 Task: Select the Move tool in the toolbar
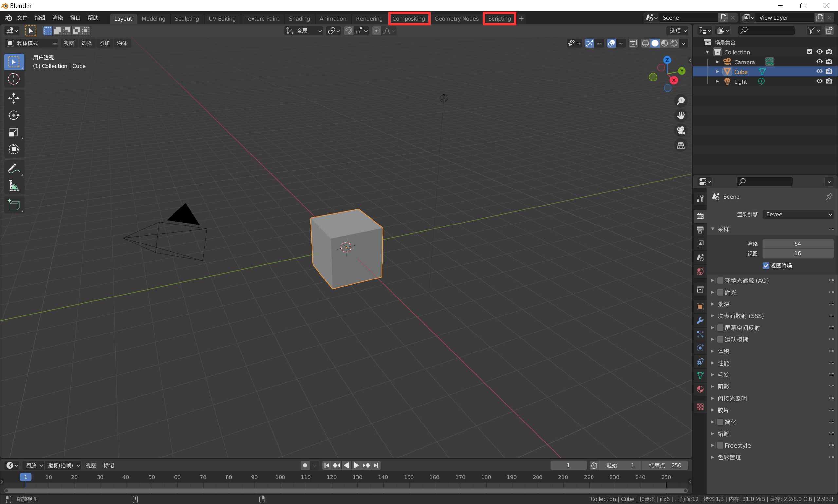tap(14, 99)
